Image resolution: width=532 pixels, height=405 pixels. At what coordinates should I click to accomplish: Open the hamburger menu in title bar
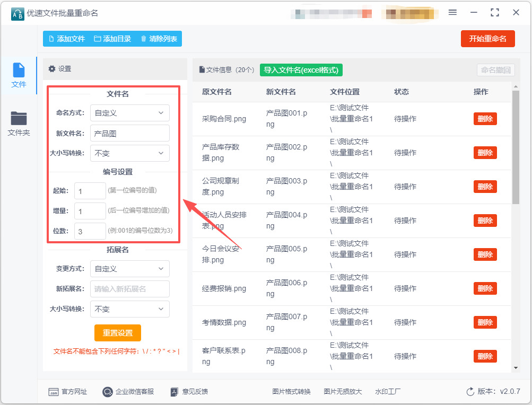click(x=452, y=12)
